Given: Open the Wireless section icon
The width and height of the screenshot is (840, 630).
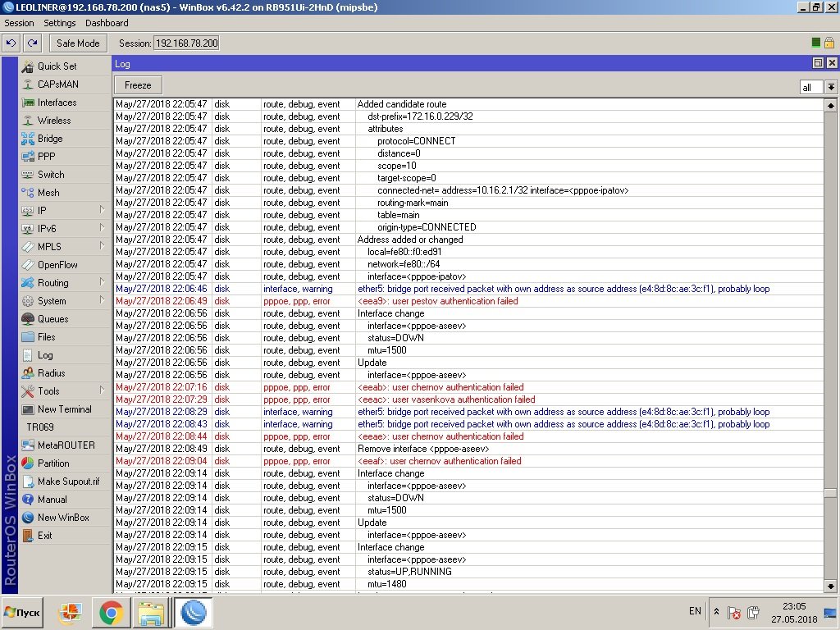Looking at the screenshot, I should pyautogui.click(x=29, y=121).
